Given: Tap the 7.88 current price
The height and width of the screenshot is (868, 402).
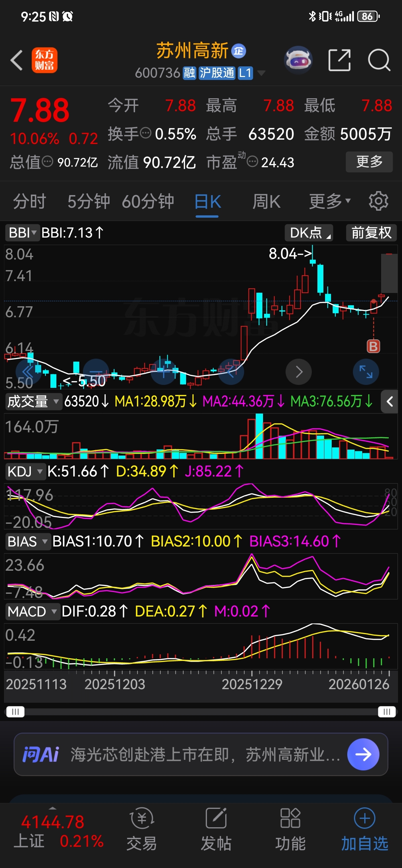Looking at the screenshot, I should (40, 110).
